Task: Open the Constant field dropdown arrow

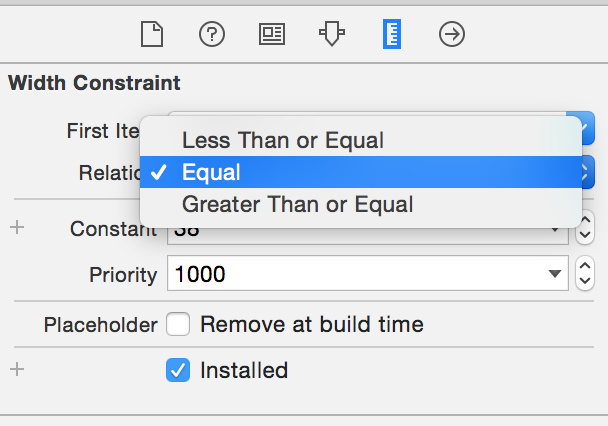Action: 555,230
